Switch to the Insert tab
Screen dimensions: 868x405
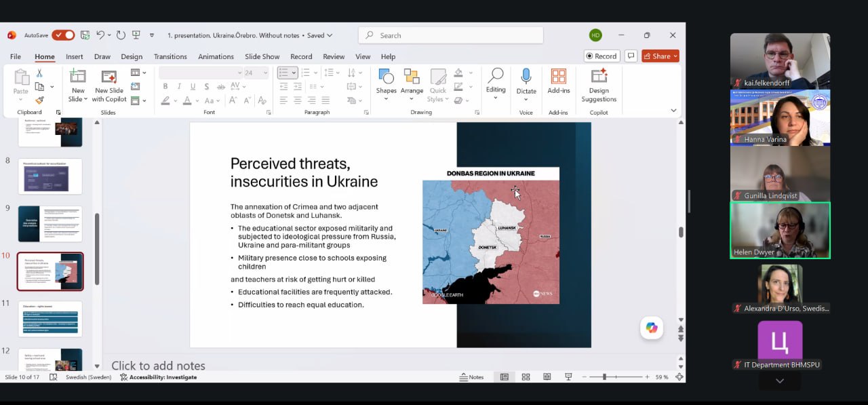click(75, 56)
